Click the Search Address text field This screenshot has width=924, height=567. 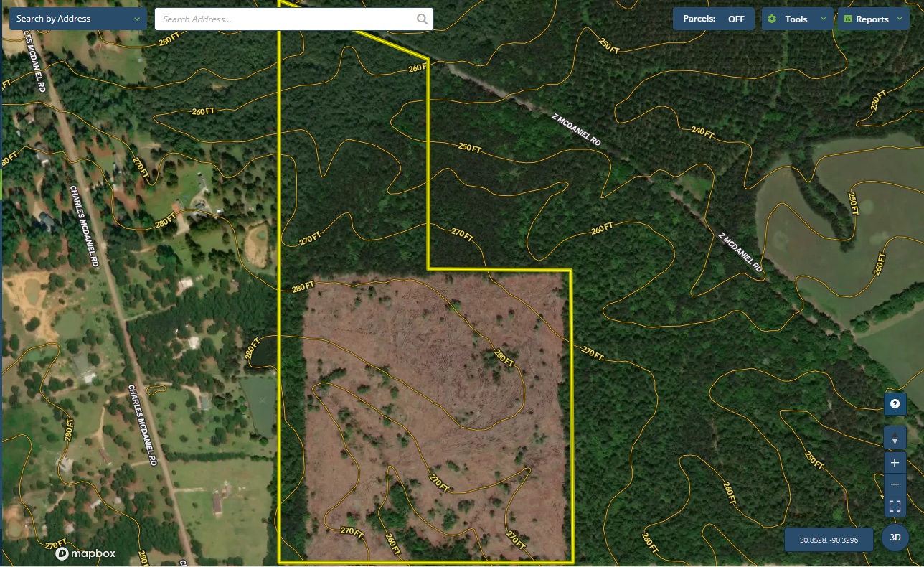287,19
